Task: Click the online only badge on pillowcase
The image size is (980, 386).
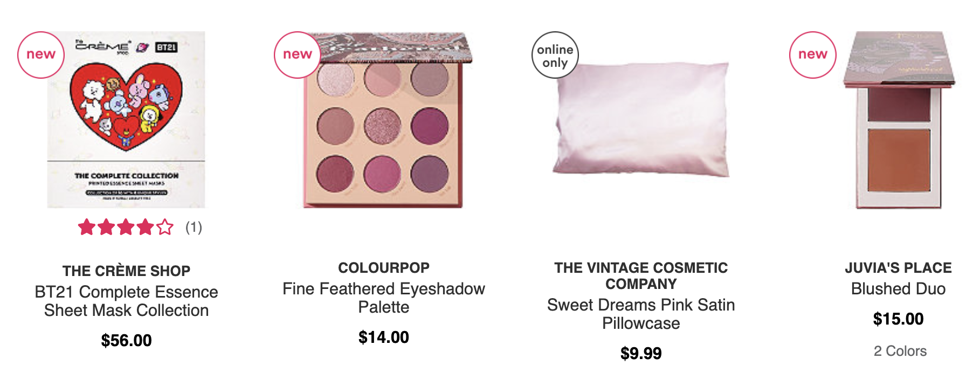Action: pos(555,56)
